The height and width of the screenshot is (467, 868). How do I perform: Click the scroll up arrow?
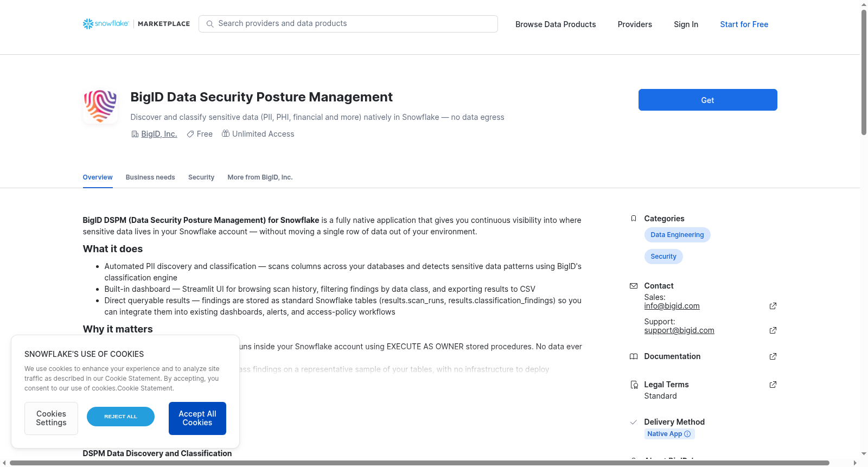(x=864, y=4)
